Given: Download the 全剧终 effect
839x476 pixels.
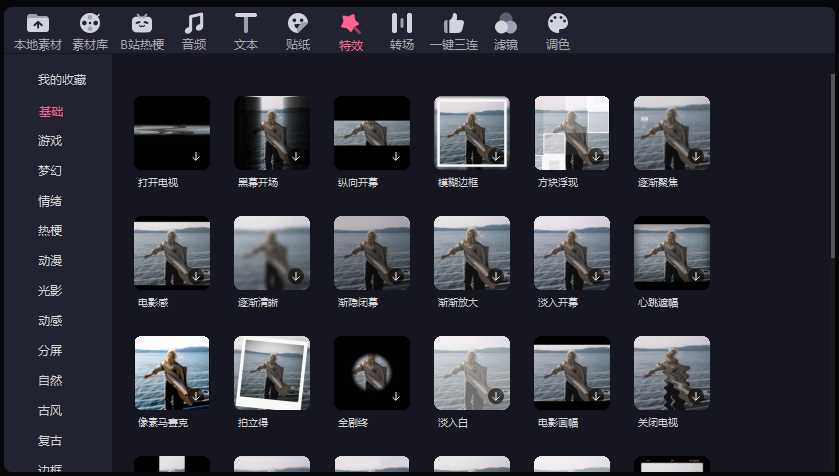Looking at the screenshot, I should 396,396.
